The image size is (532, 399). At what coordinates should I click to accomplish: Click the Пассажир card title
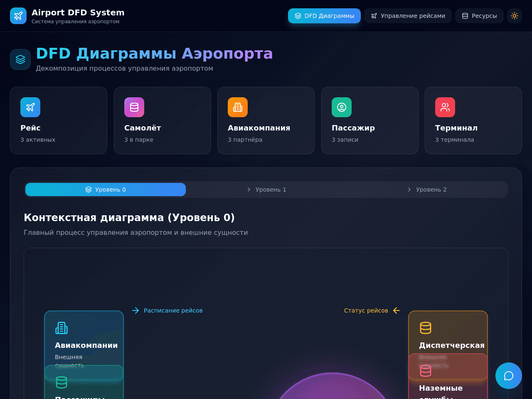pyautogui.click(x=353, y=128)
